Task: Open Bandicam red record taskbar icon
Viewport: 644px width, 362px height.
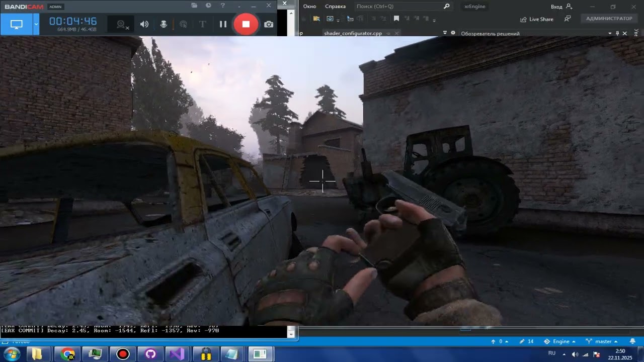Action: 123,354
